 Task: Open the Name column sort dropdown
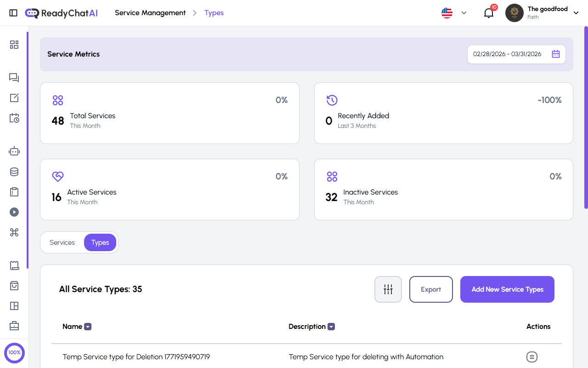[87, 327]
